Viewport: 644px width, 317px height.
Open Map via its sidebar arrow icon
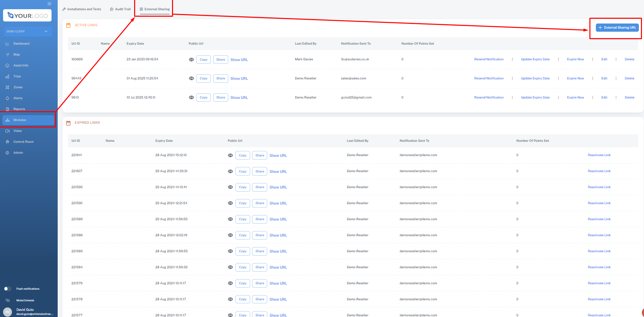coord(8,55)
